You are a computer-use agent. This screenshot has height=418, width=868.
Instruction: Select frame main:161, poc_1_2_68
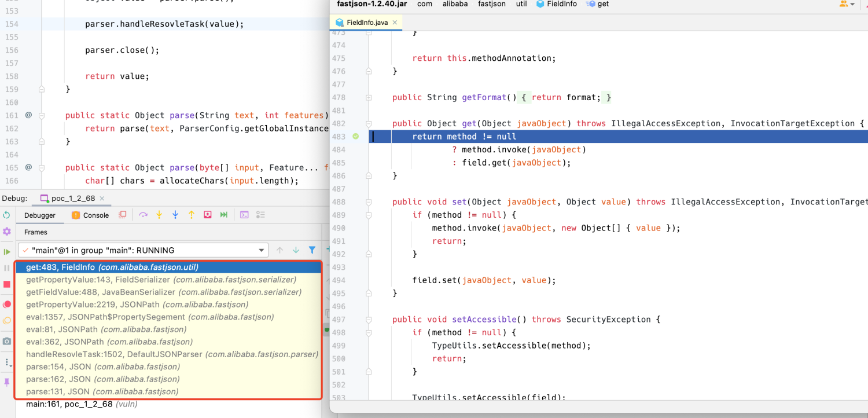168,404
